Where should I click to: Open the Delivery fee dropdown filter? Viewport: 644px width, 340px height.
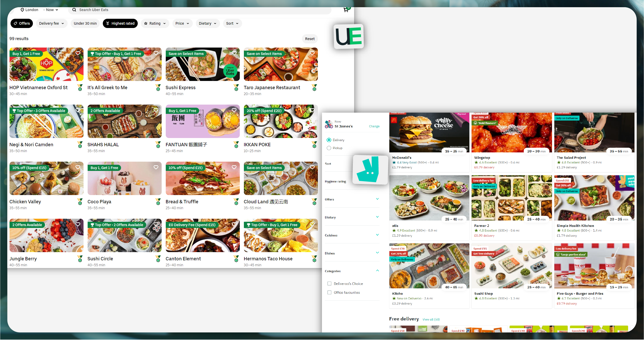[51, 23]
